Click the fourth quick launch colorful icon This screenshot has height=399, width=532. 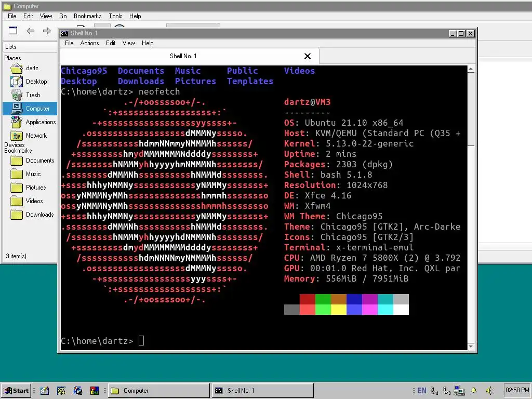pos(95,391)
